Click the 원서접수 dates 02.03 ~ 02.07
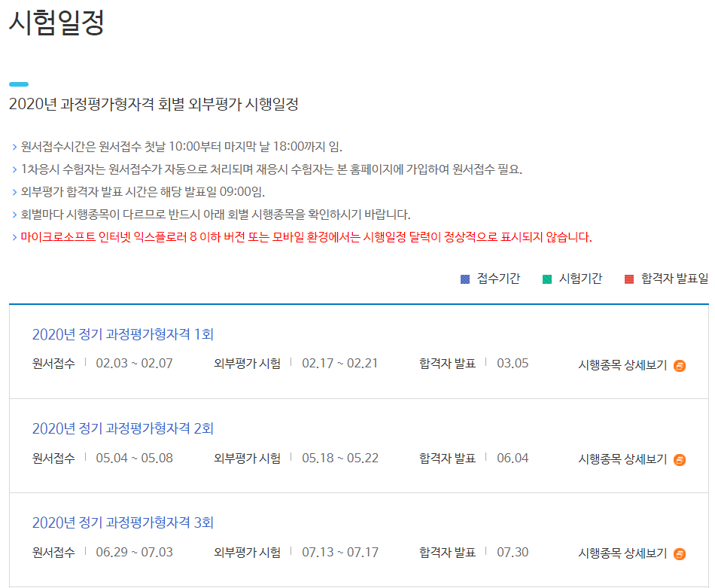This screenshot has width=715, height=588. tap(134, 364)
